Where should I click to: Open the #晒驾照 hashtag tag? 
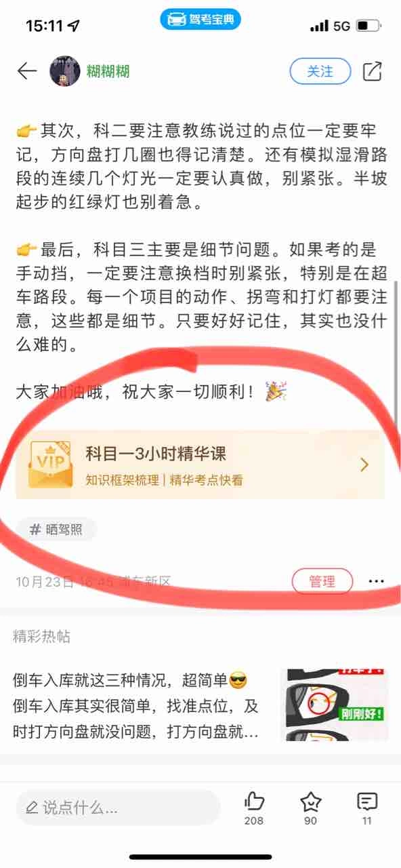(x=56, y=530)
